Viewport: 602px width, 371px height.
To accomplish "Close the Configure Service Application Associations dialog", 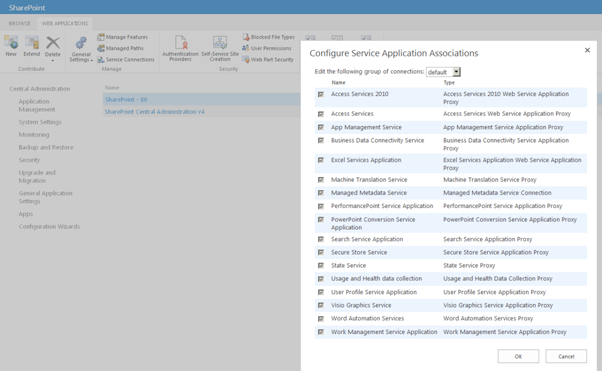I will point(587,50).
